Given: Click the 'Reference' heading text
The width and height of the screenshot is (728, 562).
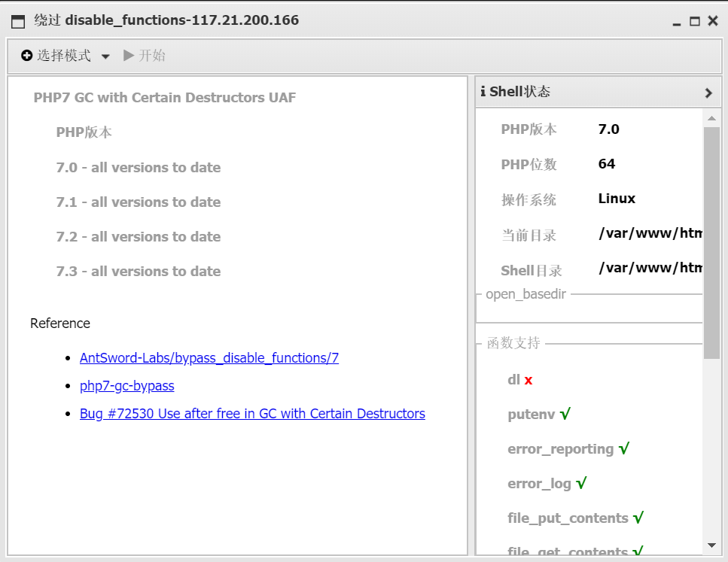Looking at the screenshot, I should [x=60, y=324].
